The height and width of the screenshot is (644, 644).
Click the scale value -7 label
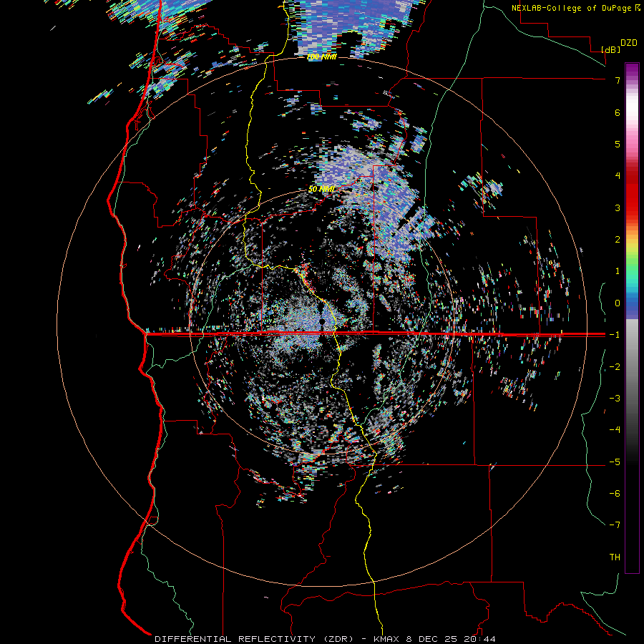[615, 525]
